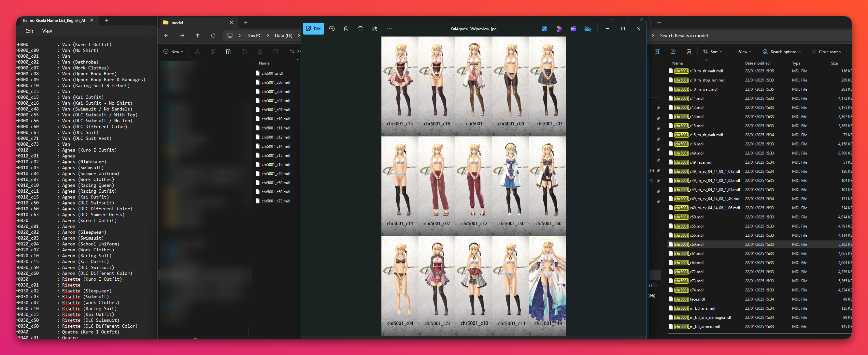Expand chevron before Search Results in model
The height and width of the screenshot is (355, 868).
653,36
